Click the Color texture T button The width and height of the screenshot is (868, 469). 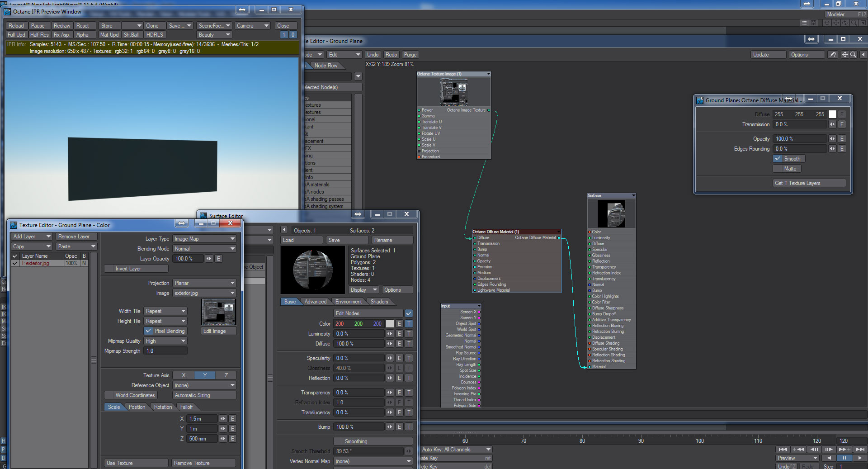[409, 324]
